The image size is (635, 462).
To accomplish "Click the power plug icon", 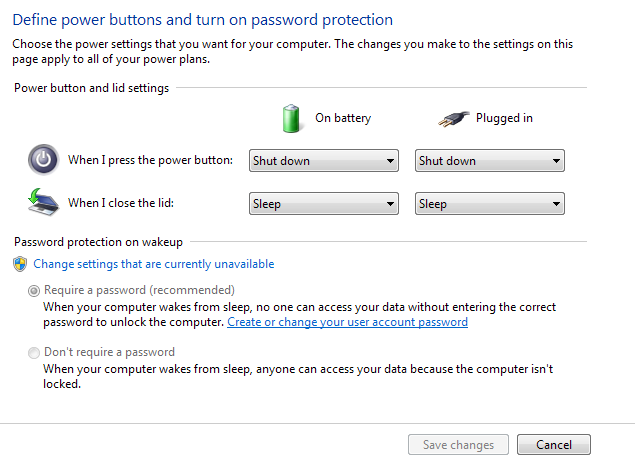I will point(454,118).
